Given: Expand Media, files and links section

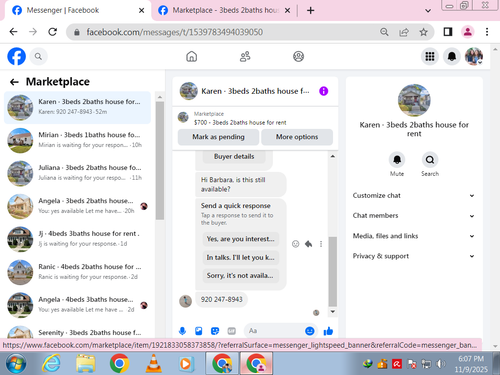Looking at the screenshot, I should [x=414, y=236].
